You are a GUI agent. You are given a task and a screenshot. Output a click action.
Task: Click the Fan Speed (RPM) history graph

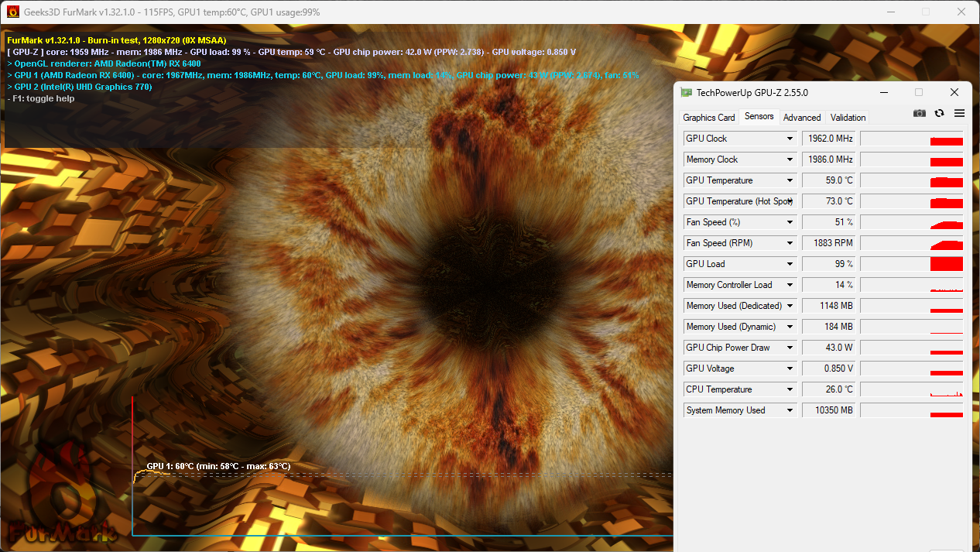(x=912, y=243)
